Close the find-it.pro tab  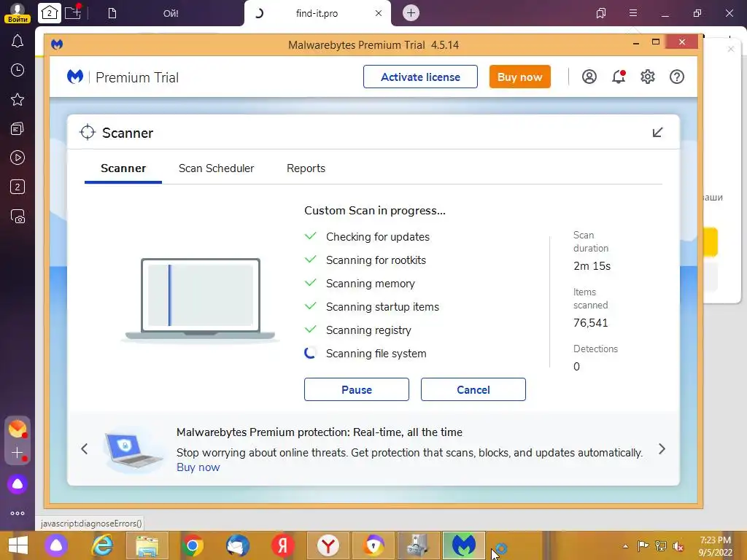(x=379, y=13)
